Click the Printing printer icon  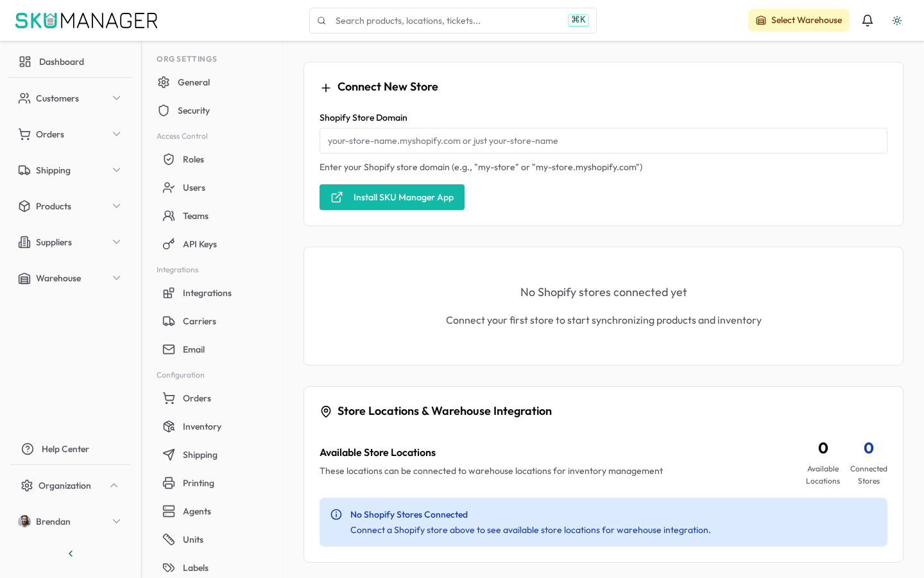click(169, 483)
